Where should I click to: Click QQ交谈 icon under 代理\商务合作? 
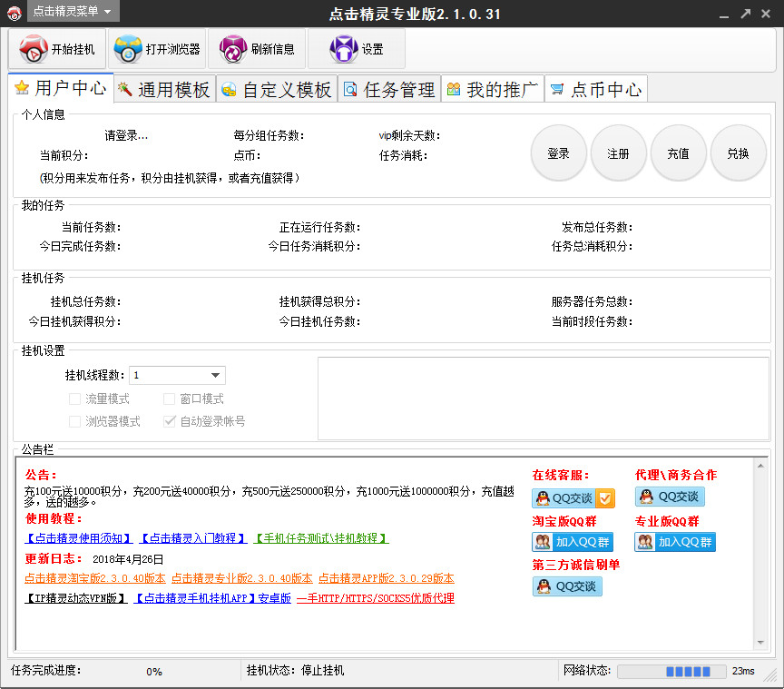pos(670,497)
